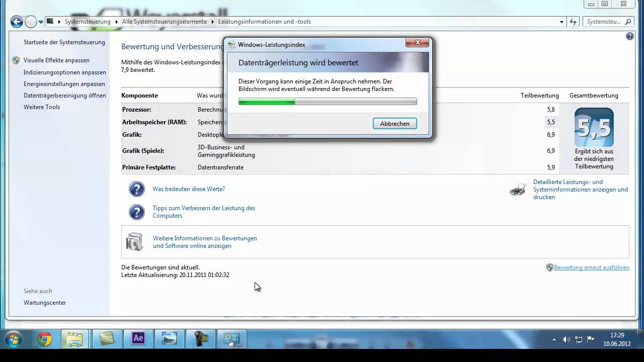
Task: Click the network tray icon
Action: coord(579,339)
